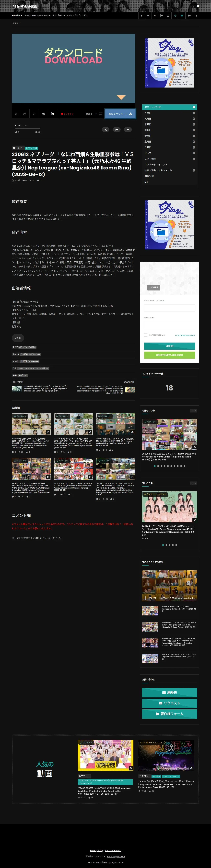
Task: Click the next video skip-forward button
Action: [x=128, y=129]
